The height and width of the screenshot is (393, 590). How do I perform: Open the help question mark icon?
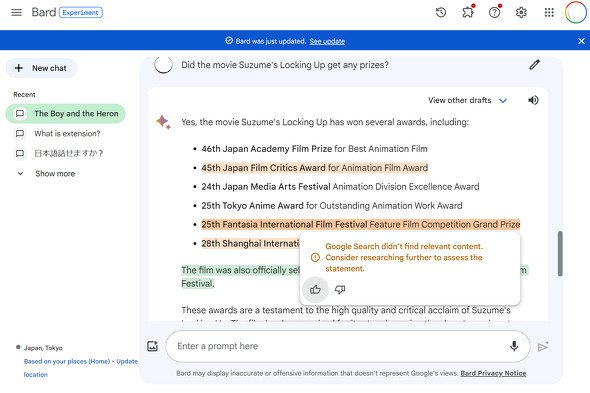[x=495, y=12]
